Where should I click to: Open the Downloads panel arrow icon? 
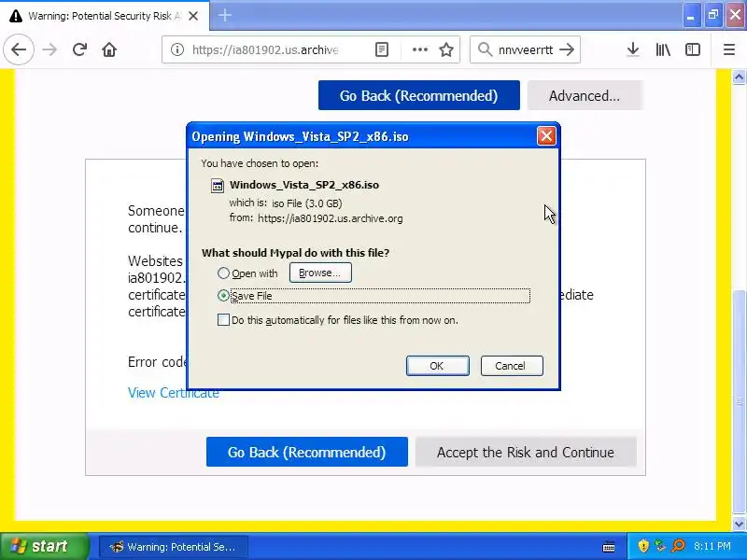[x=633, y=49]
